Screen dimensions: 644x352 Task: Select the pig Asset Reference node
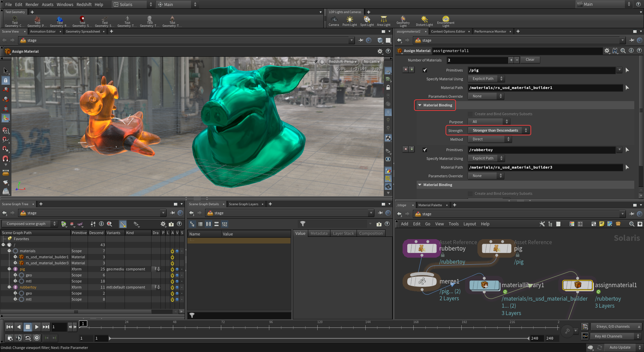point(496,248)
